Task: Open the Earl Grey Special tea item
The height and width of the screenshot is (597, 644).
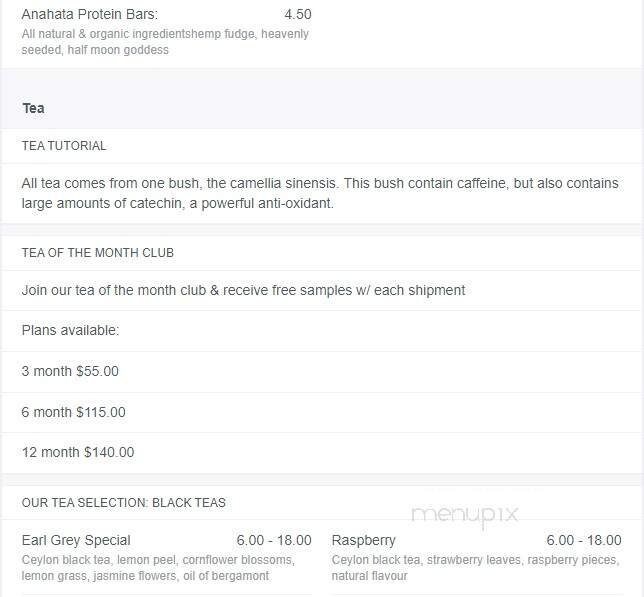Action: point(76,541)
